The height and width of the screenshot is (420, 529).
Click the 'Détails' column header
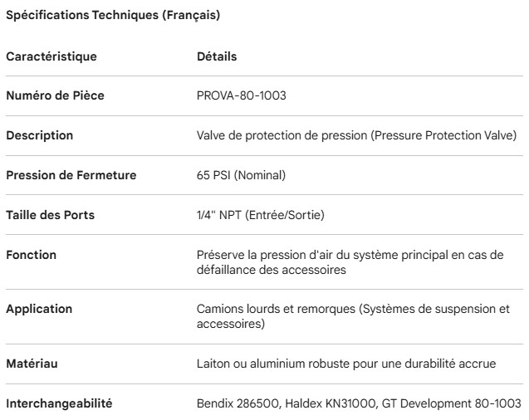(x=216, y=57)
